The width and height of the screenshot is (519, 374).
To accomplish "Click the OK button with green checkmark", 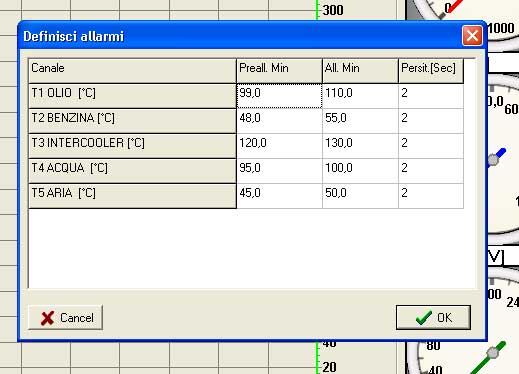I will pyautogui.click(x=433, y=317).
